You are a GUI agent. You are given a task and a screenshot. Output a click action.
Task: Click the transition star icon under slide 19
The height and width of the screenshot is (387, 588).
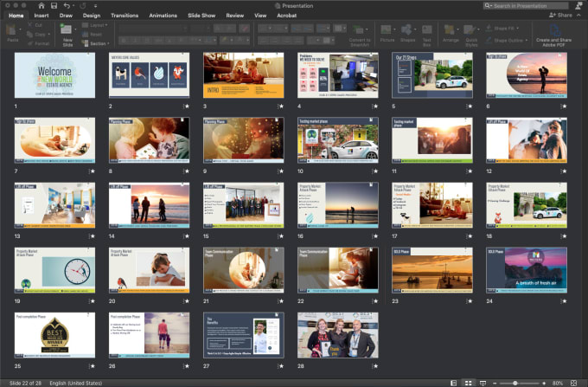[92, 301]
